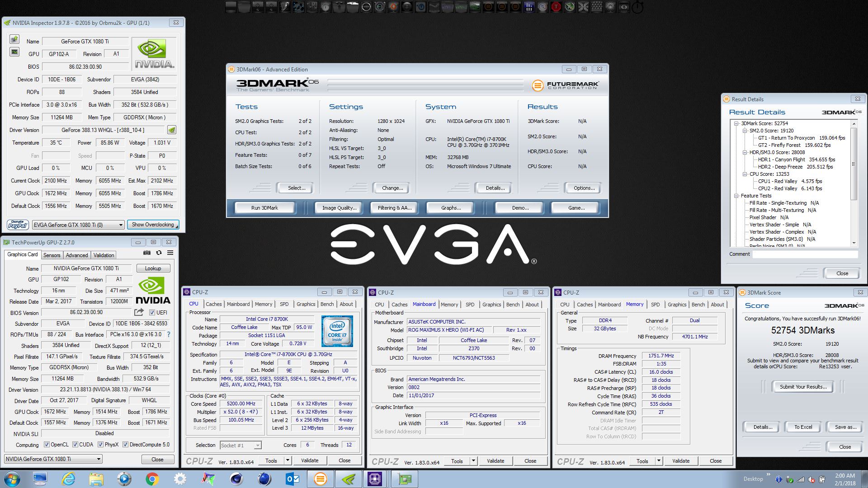Toggle OpenCL computing checkbox
The height and width of the screenshot is (488, 868).
coord(47,445)
